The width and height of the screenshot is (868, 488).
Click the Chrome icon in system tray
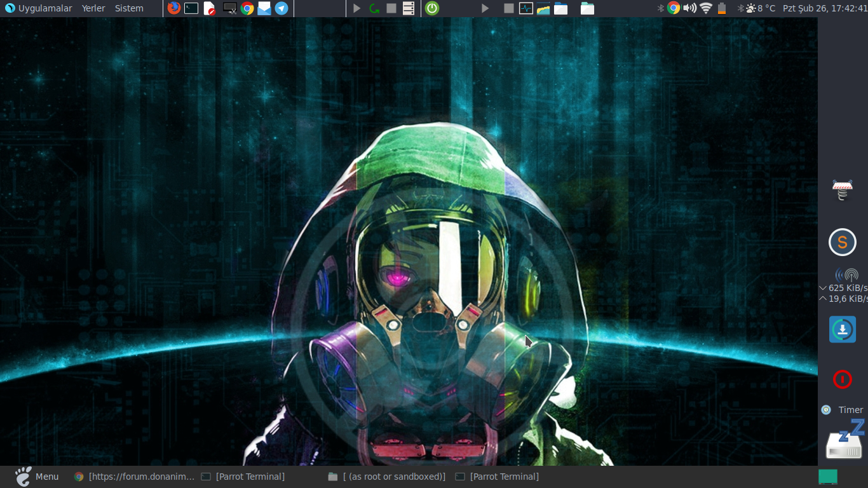click(674, 8)
